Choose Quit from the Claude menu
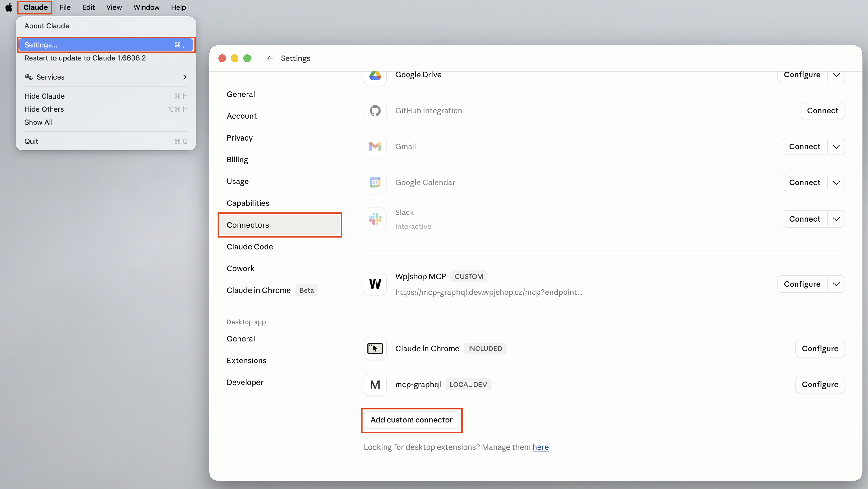 pos(106,141)
